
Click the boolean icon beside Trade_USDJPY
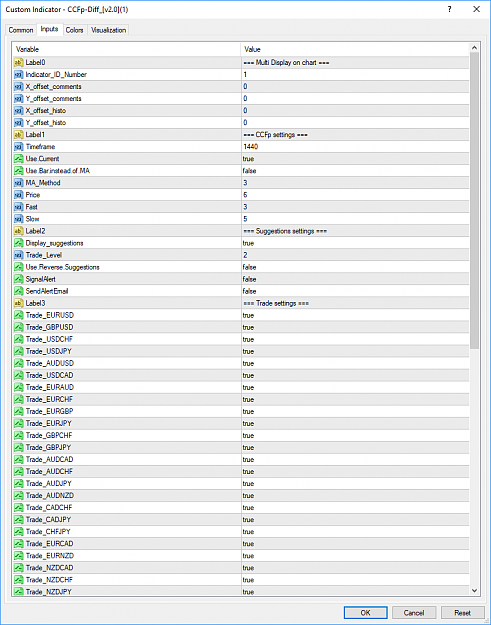pyautogui.click(x=19, y=351)
